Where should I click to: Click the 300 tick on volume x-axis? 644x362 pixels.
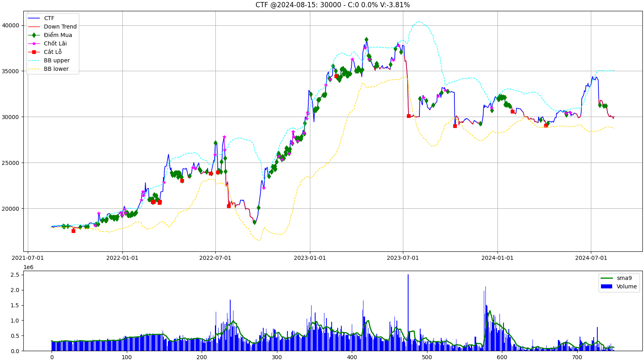point(277,357)
